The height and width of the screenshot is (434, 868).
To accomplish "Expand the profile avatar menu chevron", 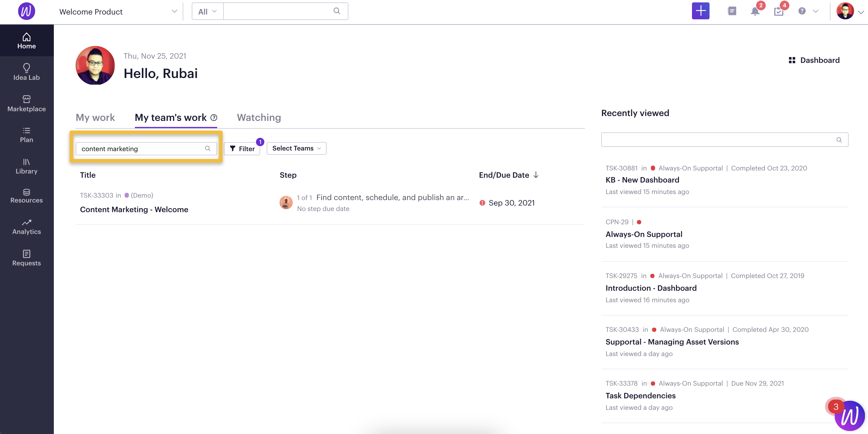I will 861,12.
